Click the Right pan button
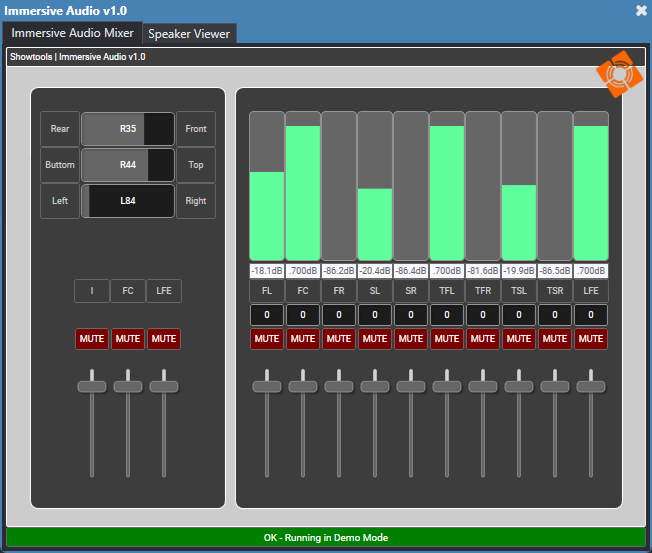The height and width of the screenshot is (553, 652). click(196, 201)
